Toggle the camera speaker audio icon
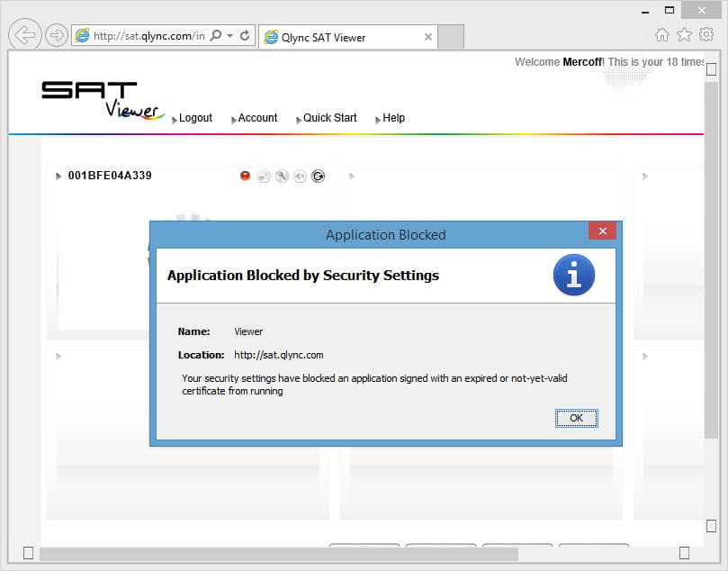The height and width of the screenshot is (571, 728). (x=300, y=177)
